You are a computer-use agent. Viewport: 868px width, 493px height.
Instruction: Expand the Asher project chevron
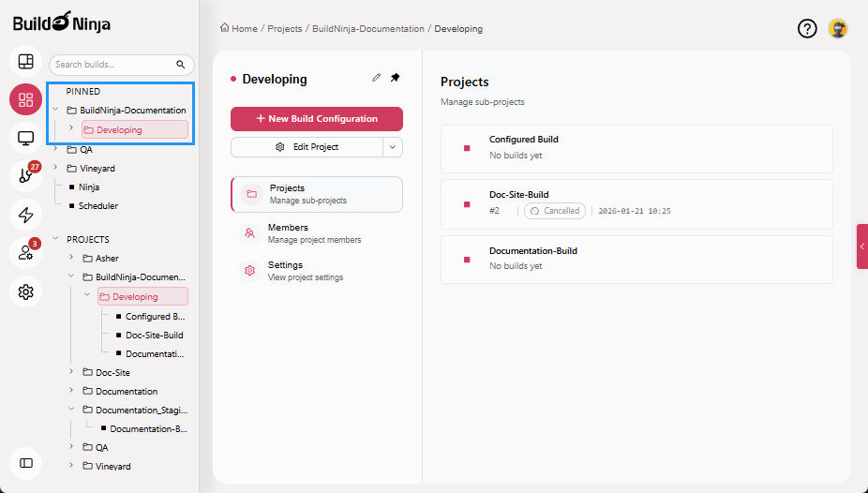click(x=71, y=258)
